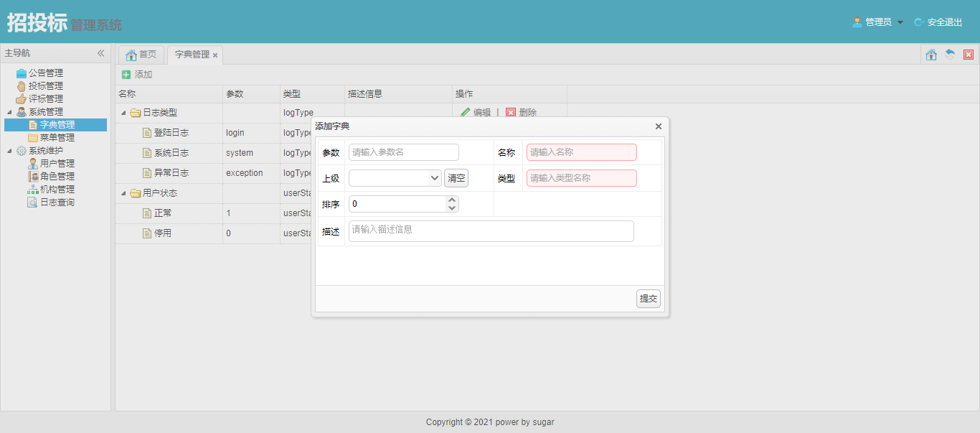Screen dimensions: 980x433
Task: Focus the 类型 input field
Action: click(x=582, y=178)
